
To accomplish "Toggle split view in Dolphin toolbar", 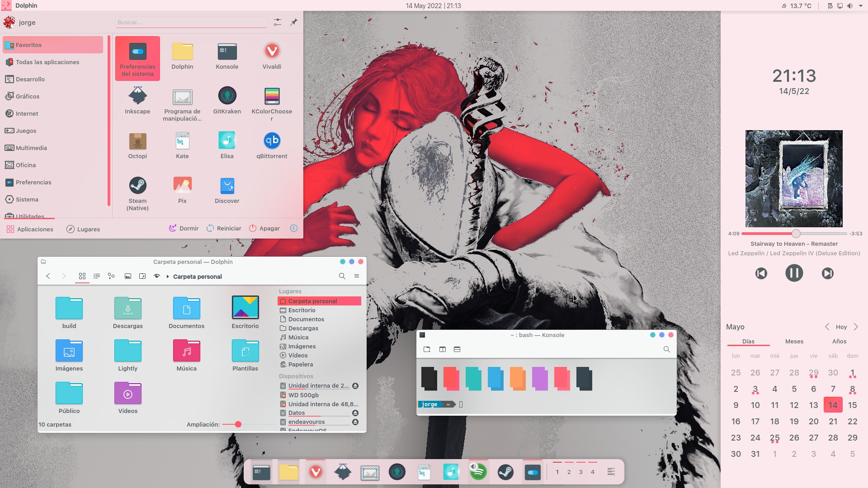I will coord(142,276).
